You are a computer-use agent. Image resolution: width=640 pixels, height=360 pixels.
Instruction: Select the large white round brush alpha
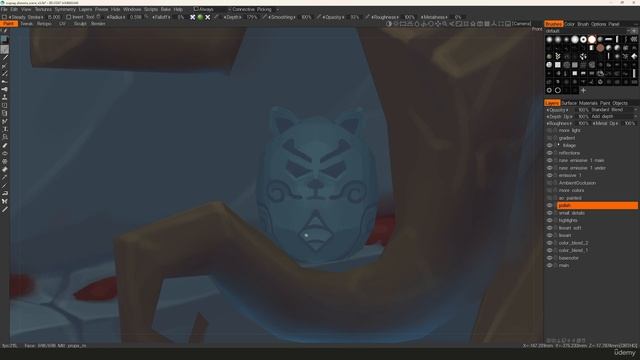[x=575, y=39]
